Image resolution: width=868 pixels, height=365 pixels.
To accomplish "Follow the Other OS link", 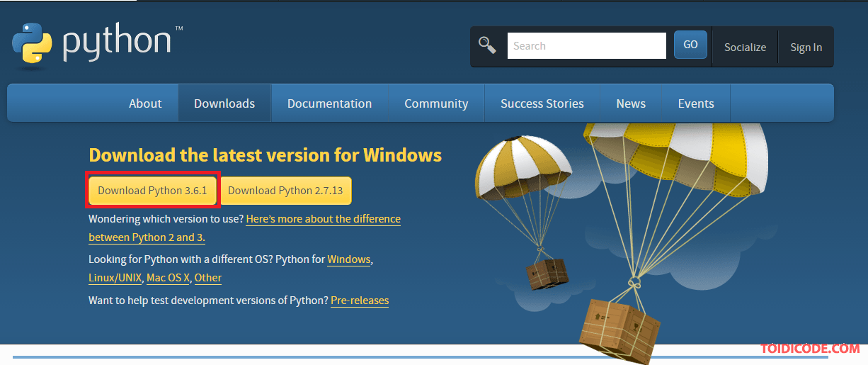I will click(208, 278).
